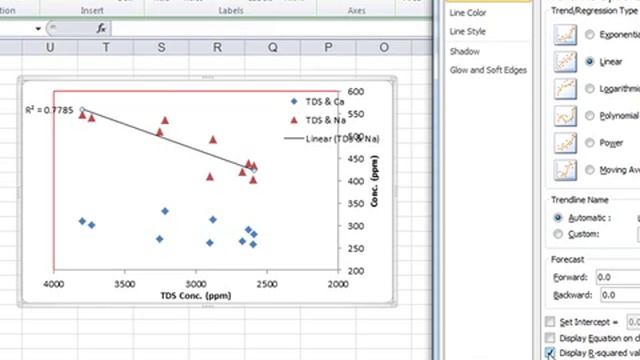The image size is (640, 360).
Task: Select column U header
Action: click(x=50, y=47)
